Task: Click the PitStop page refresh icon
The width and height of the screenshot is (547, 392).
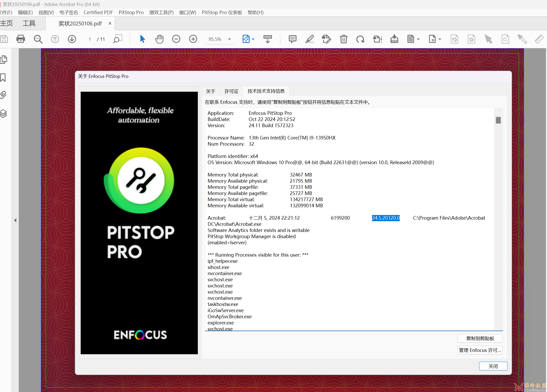Action: 454,39
